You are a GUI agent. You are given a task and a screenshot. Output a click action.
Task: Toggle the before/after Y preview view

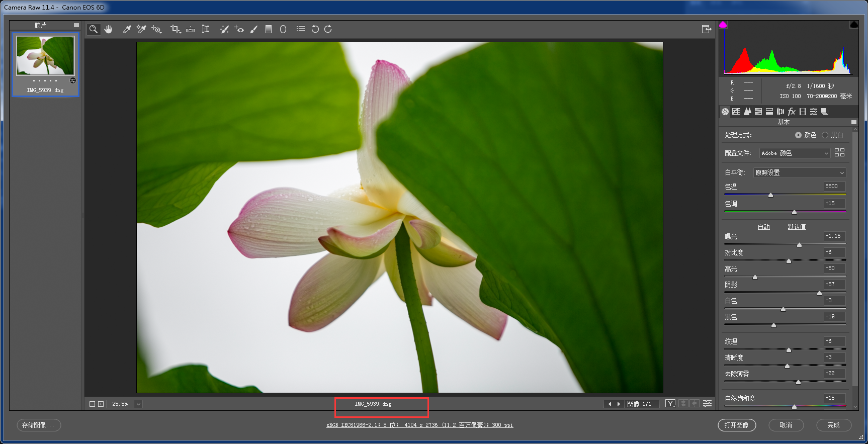(x=670, y=403)
